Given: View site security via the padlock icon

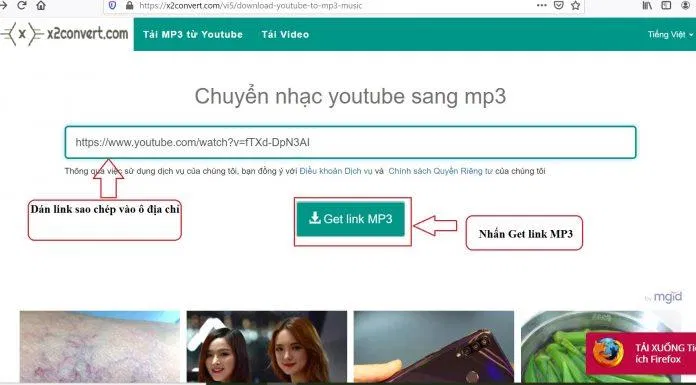Looking at the screenshot, I should (130, 5).
